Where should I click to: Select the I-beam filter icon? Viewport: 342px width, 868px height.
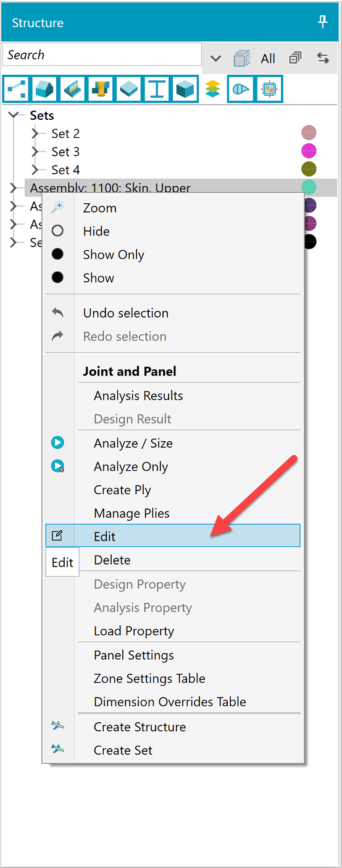[157, 89]
